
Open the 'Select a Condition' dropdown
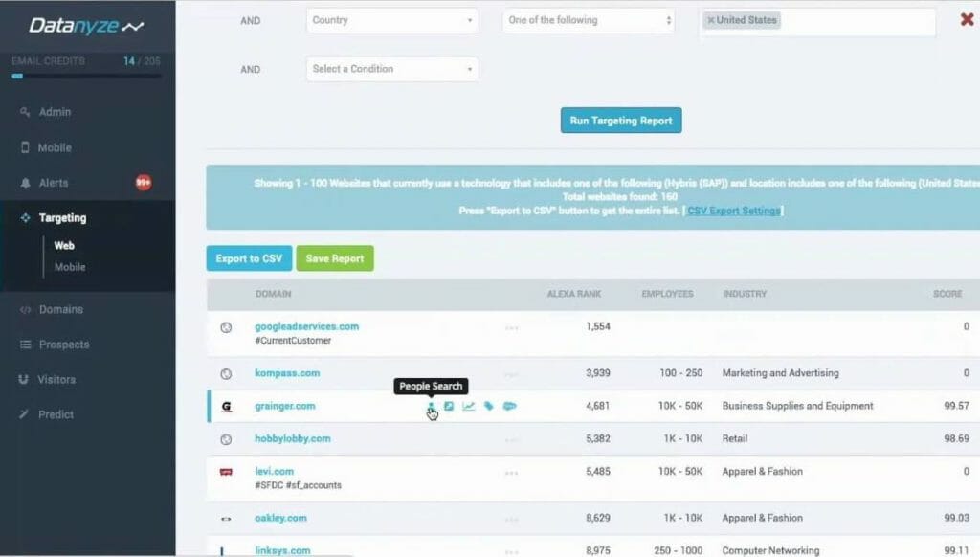pos(392,69)
